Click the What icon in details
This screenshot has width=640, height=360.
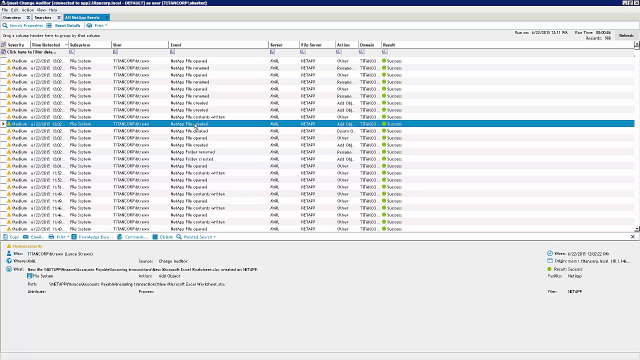click(x=9, y=269)
